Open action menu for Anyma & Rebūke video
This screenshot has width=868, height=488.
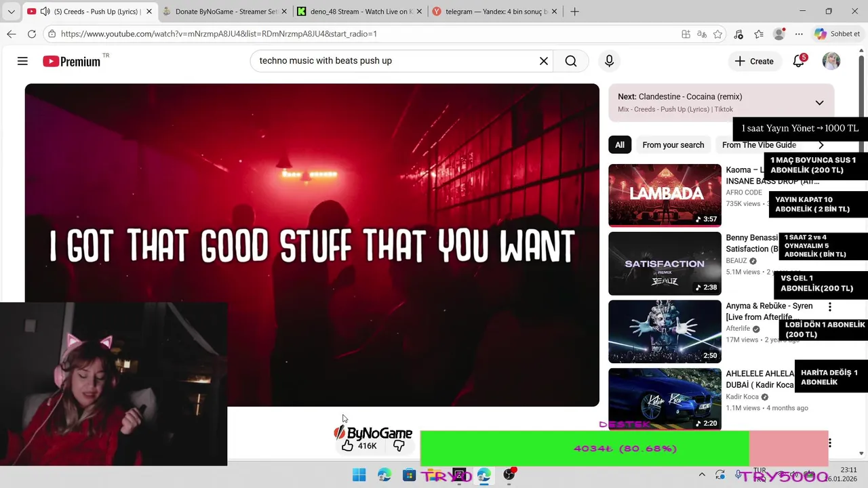point(829,307)
